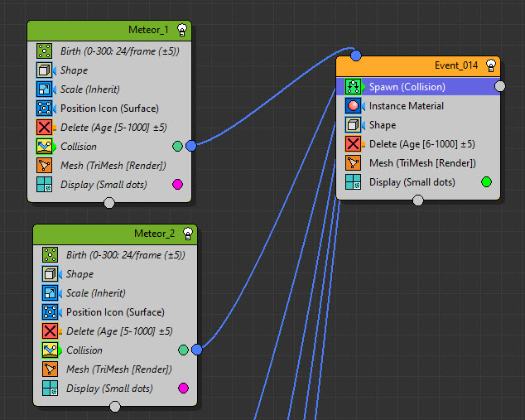The height and width of the screenshot is (420, 525).
Task: Select Meteor_1 'Birth (0-300: 24/frame (±5))' row
Action: pyautogui.click(x=109, y=51)
